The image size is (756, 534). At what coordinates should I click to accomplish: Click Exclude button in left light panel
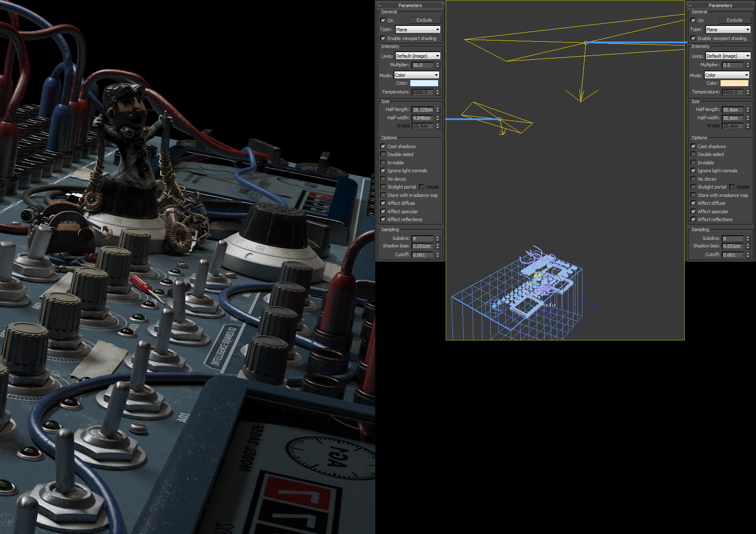click(424, 20)
